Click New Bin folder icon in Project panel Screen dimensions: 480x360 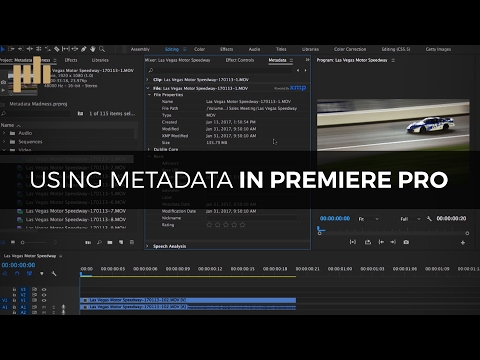point(110,242)
